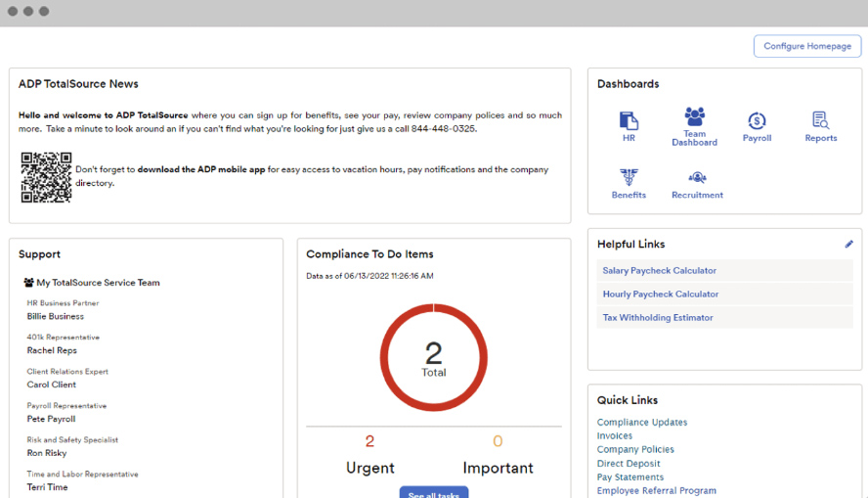Open the Salary Paycheck Calculator link

pos(659,271)
